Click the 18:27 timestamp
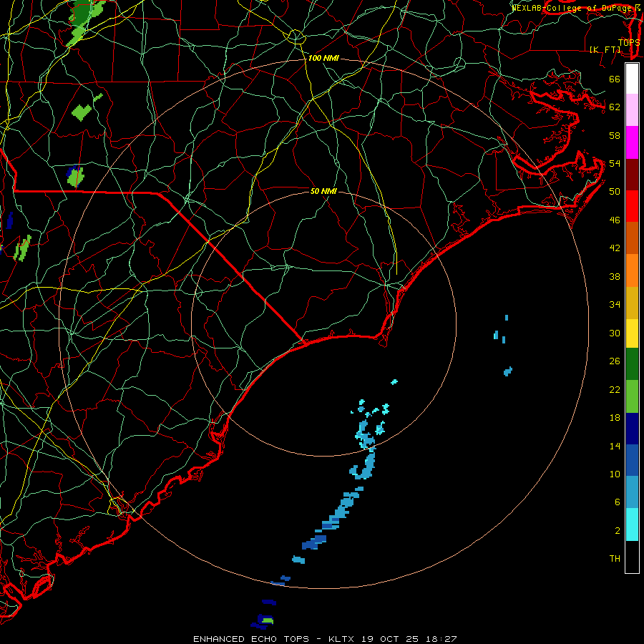644x644 pixels. pos(441,639)
